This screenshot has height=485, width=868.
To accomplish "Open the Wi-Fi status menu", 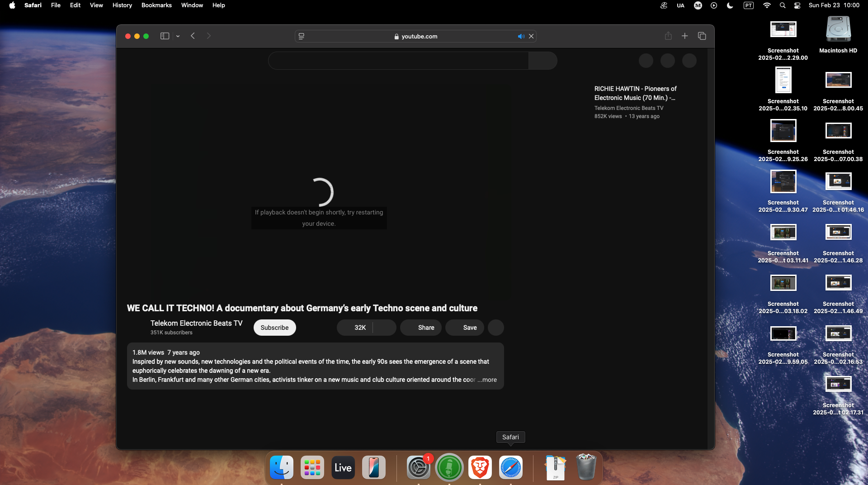I will coord(767,5).
